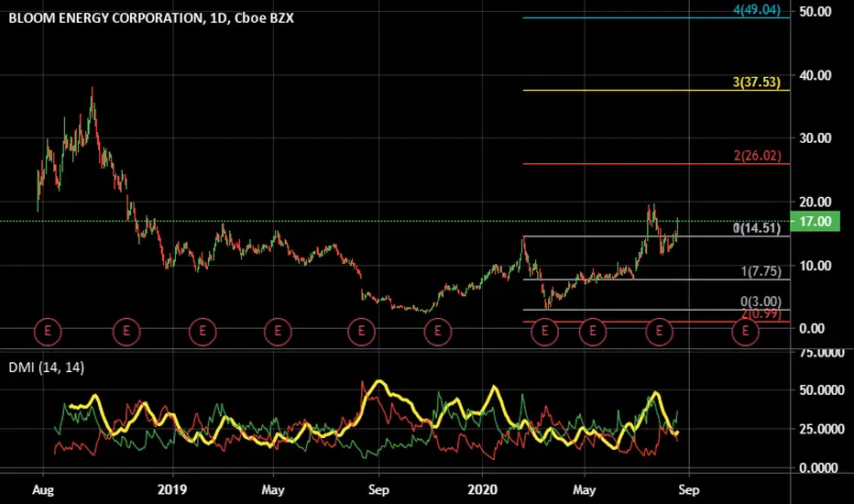Click the 10.00 price axis value

coord(816,266)
